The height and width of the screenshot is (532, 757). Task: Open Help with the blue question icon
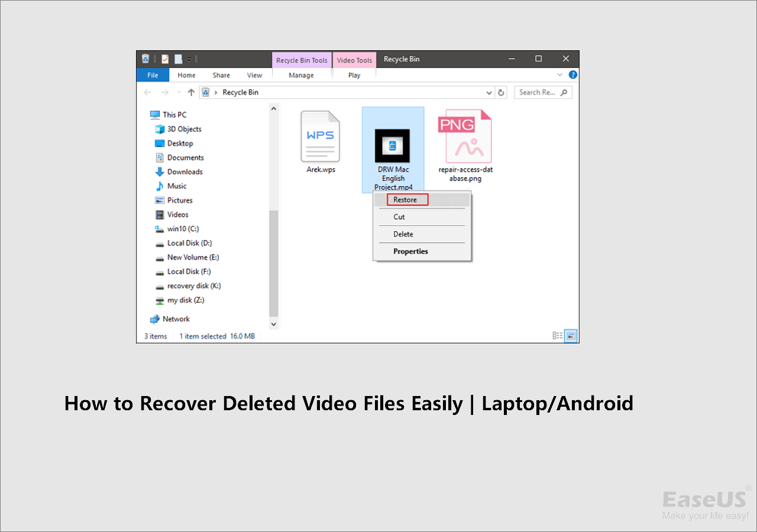[x=572, y=75]
